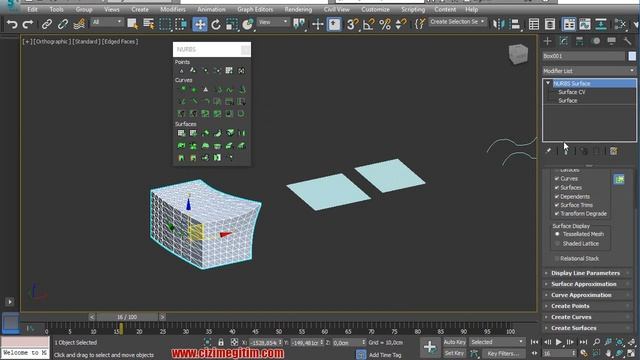Image resolution: width=640 pixels, height=360 pixels.
Task: Click the Play Animation button
Action: [559, 342]
